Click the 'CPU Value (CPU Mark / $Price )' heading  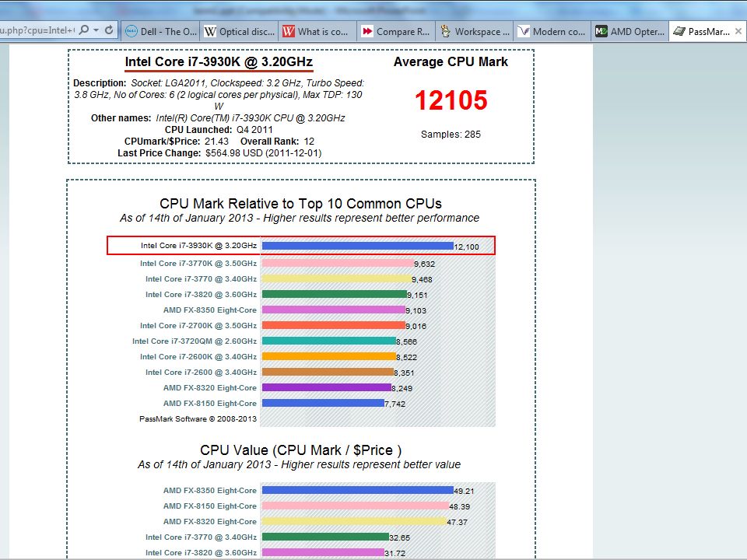tap(300, 450)
